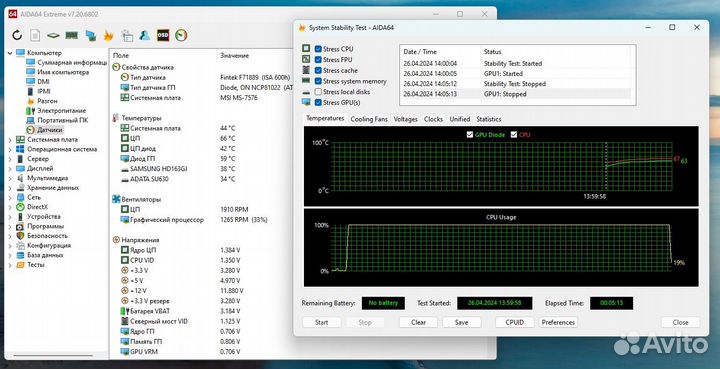Expand Операционная система tree node
720x369 pixels.
tap(10, 149)
